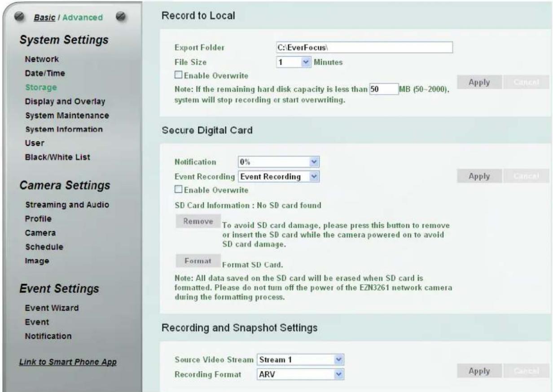The width and height of the screenshot is (553, 392).
Task: Apply Secure Digital Card settings
Action: pos(479,176)
